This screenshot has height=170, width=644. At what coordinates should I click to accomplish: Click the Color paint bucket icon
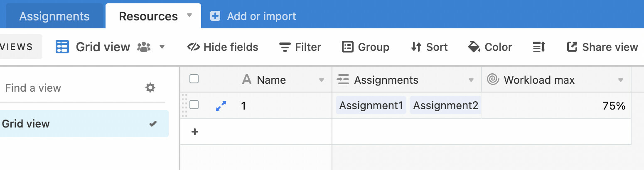click(474, 47)
